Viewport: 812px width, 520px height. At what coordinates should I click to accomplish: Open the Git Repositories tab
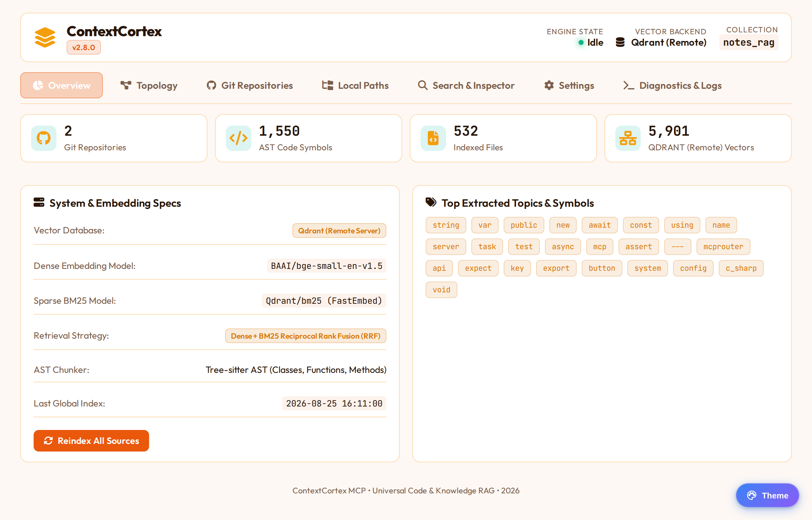(x=250, y=85)
